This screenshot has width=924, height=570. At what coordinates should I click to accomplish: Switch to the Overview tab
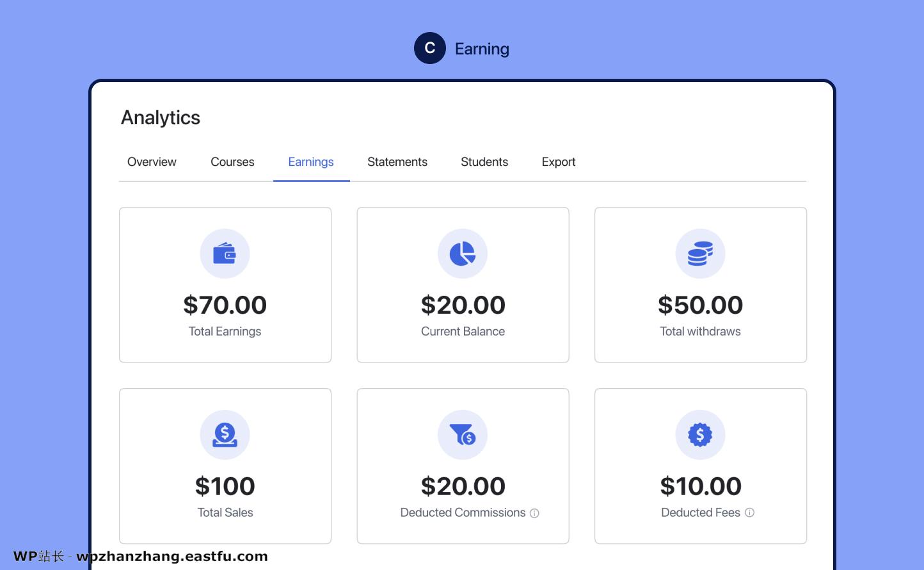coord(152,162)
